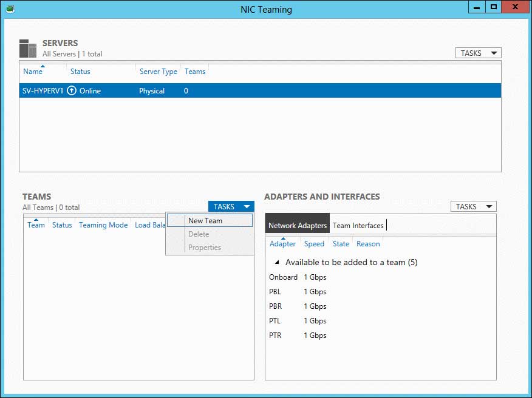Choose New Team from the menu

[x=205, y=221]
